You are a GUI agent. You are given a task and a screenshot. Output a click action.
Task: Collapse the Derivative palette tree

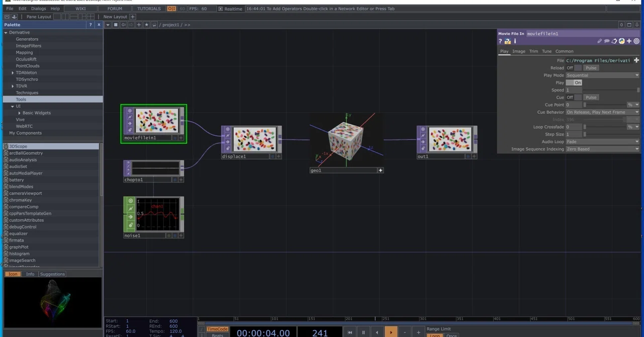point(6,33)
